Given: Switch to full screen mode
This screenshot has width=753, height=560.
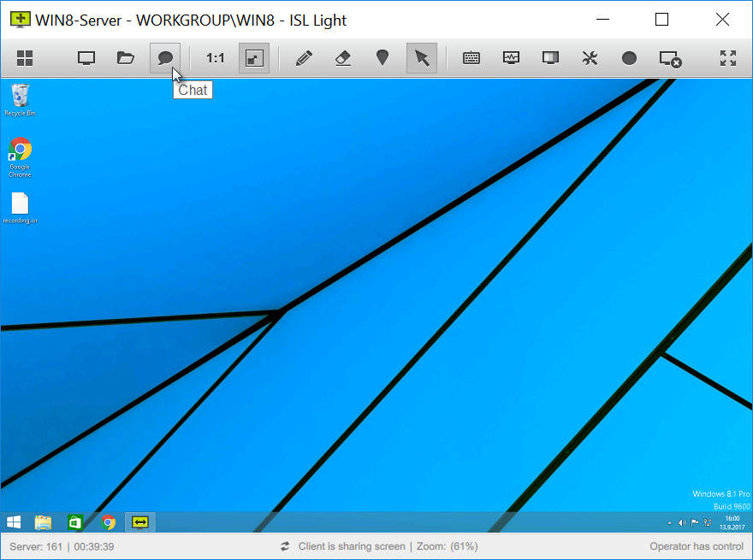Looking at the screenshot, I should click(x=728, y=58).
